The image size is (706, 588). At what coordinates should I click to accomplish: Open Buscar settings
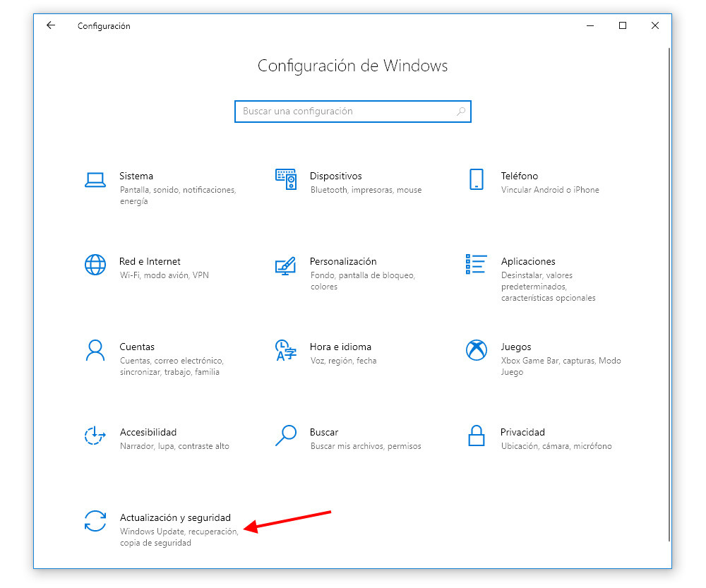[324, 432]
